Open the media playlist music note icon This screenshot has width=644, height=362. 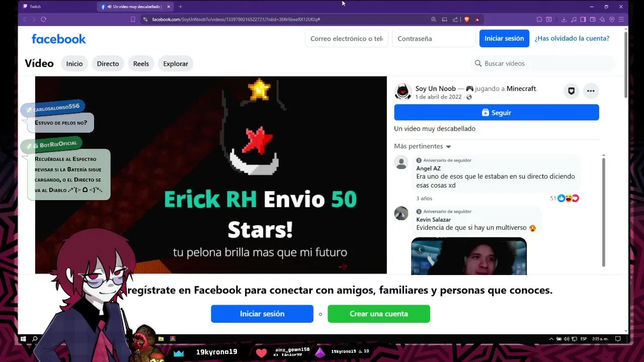tap(574, 19)
